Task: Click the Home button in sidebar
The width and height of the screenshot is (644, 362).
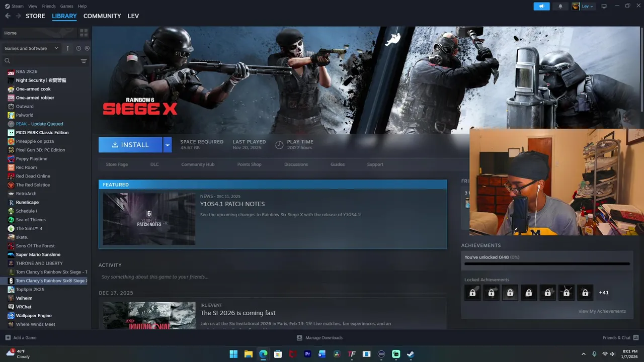Action: 38,33
